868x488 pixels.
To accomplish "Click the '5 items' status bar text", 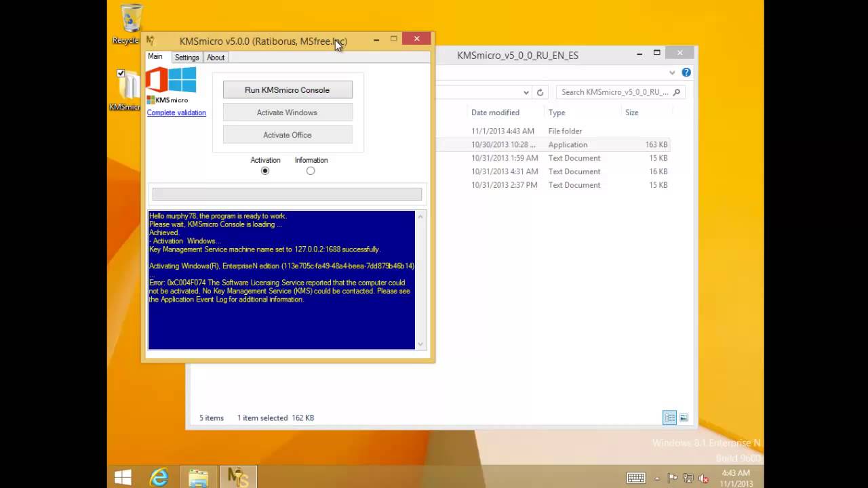I will pyautogui.click(x=212, y=418).
